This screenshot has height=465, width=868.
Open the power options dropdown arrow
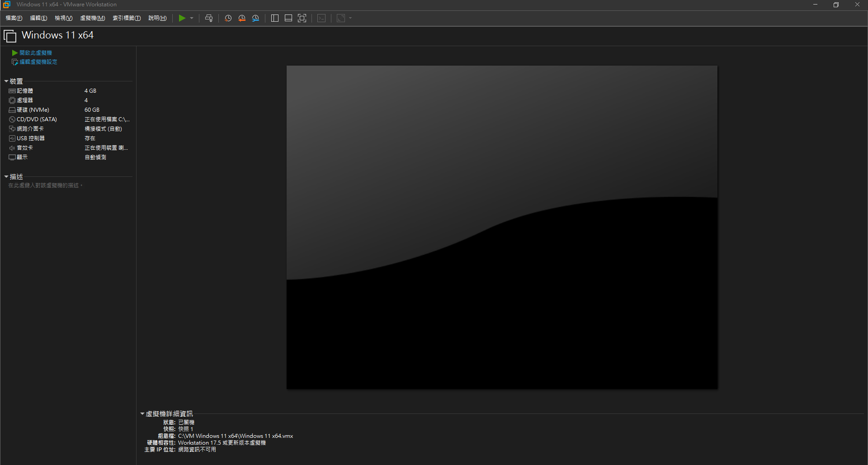coord(192,18)
